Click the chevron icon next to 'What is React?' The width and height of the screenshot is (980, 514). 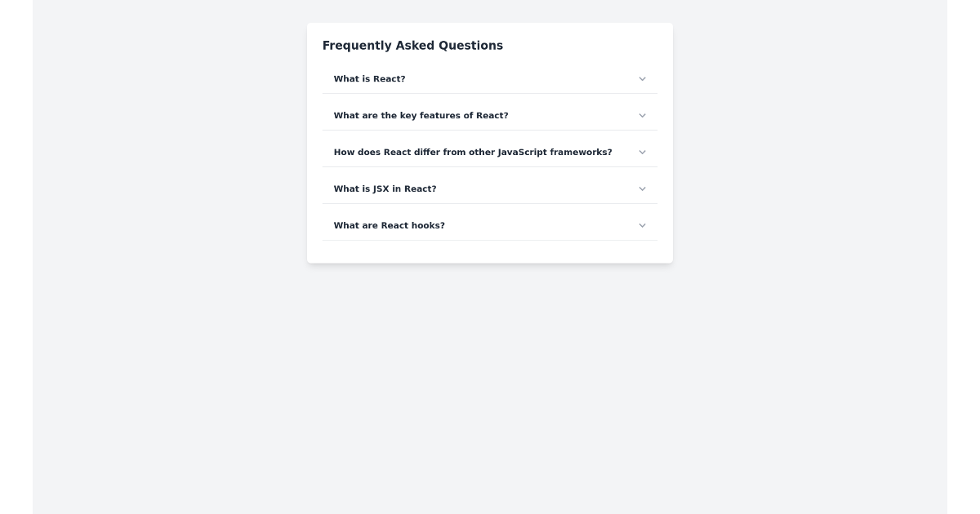(x=642, y=78)
